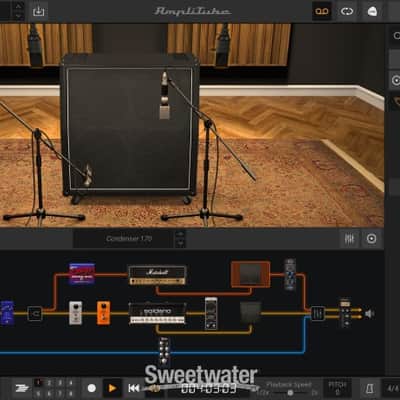Screen dimensions: 400x400
Task: Click the rewind to start button
Action: click(x=134, y=388)
